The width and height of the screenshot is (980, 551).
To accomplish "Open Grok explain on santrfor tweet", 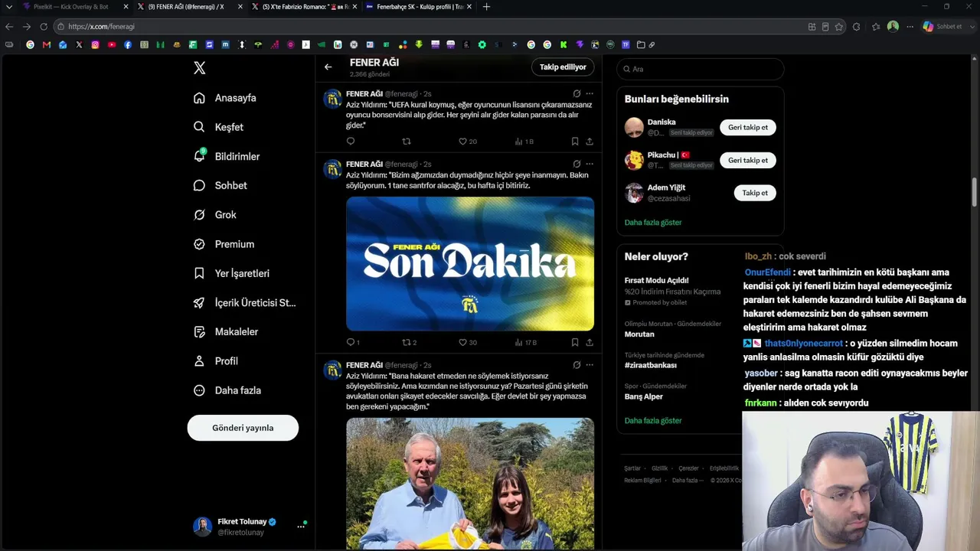I will point(577,164).
